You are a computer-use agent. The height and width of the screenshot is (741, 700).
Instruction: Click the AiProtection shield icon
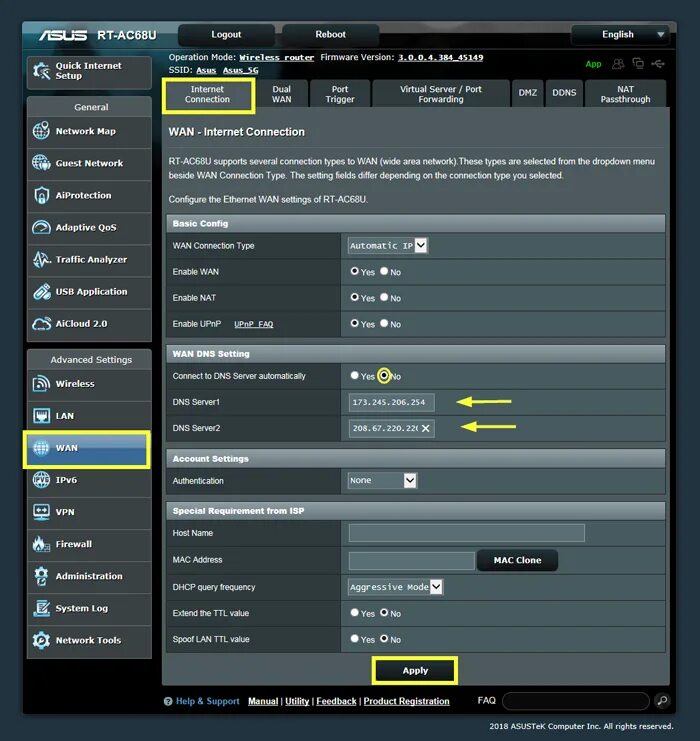coord(41,195)
